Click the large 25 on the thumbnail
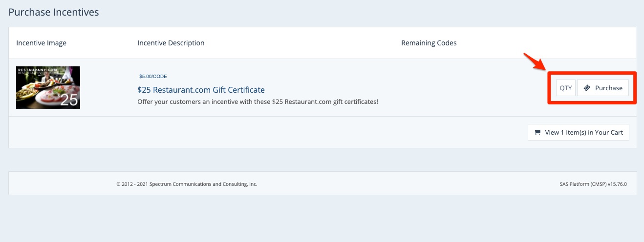This screenshot has width=644, height=242. tap(69, 100)
